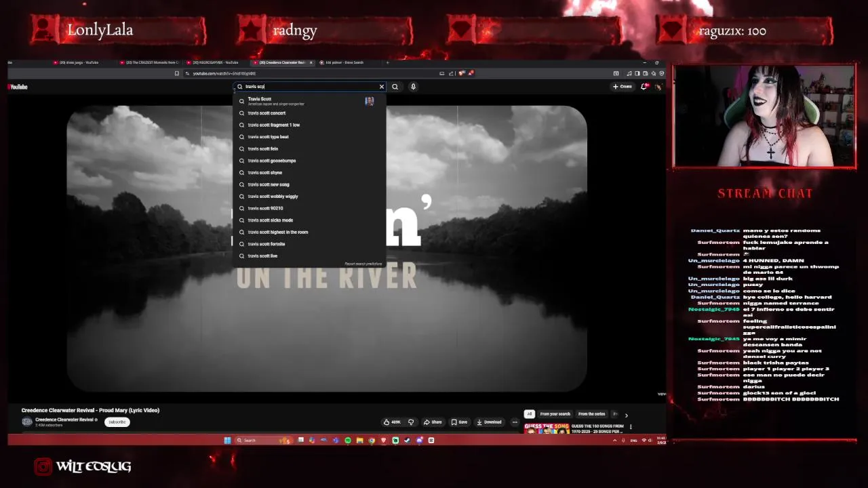Open YouTube notifications bell
Viewport: 868px width, 488px height.
[x=644, y=87]
